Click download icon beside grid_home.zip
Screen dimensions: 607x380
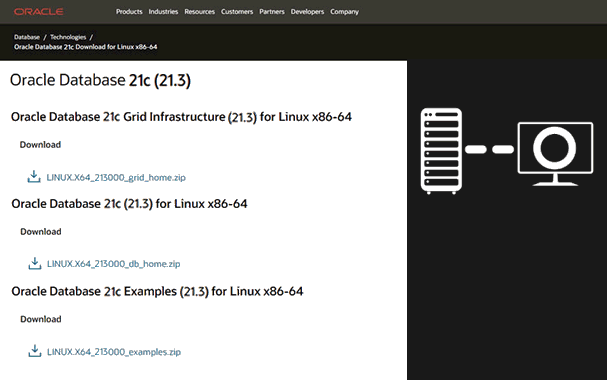click(34, 176)
